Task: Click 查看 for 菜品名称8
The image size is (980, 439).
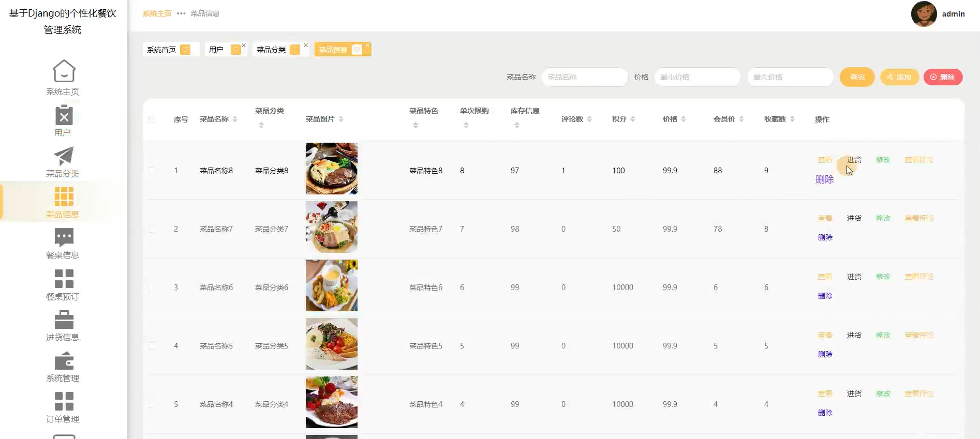Action: (x=825, y=160)
